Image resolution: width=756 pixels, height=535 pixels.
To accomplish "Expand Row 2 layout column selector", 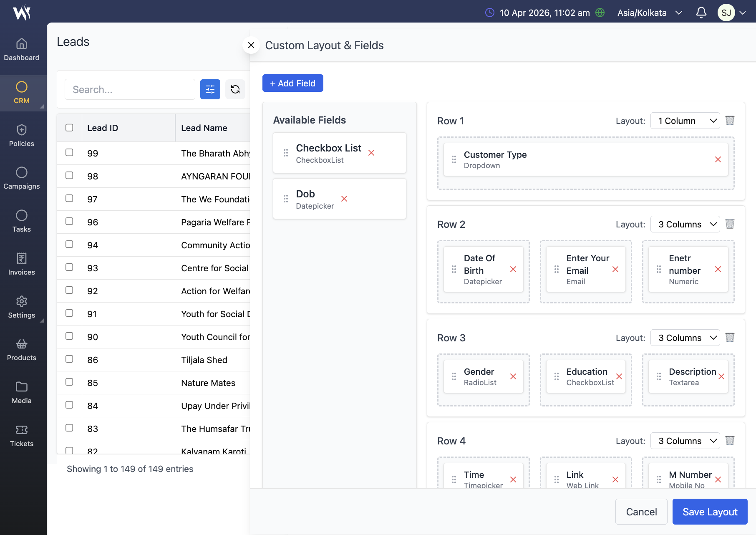I will (x=685, y=225).
